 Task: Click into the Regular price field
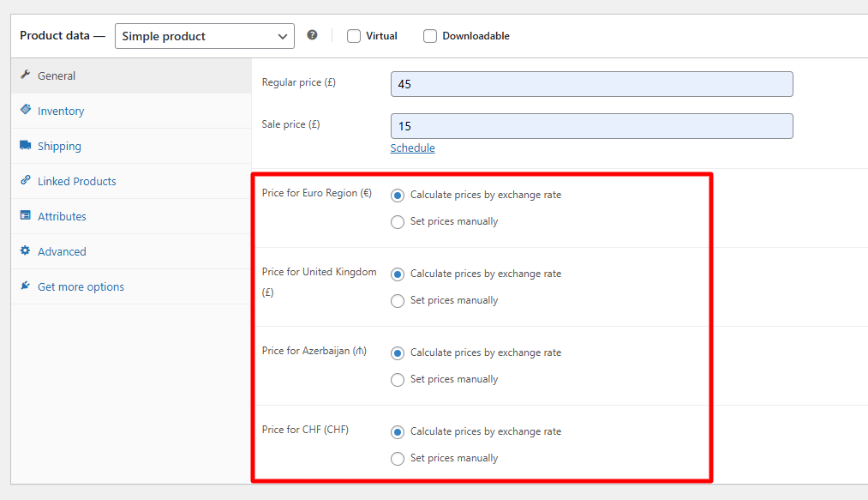[591, 84]
